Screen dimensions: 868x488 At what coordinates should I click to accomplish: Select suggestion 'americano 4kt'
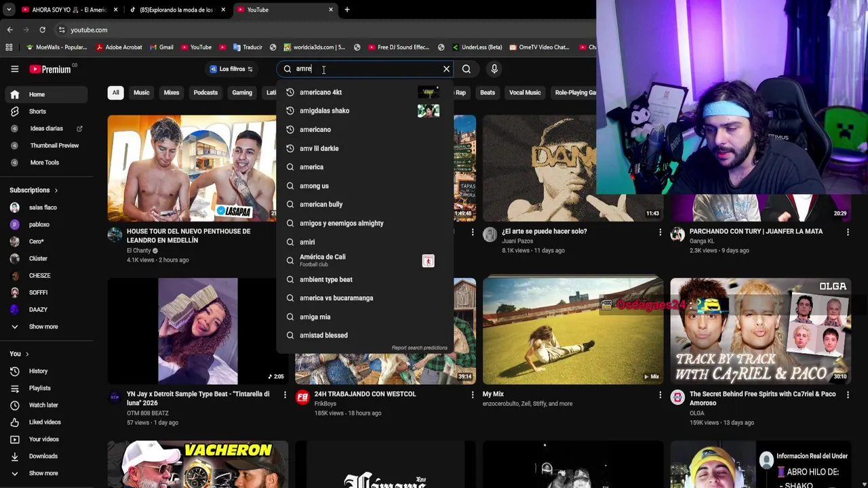pos(364,92)
